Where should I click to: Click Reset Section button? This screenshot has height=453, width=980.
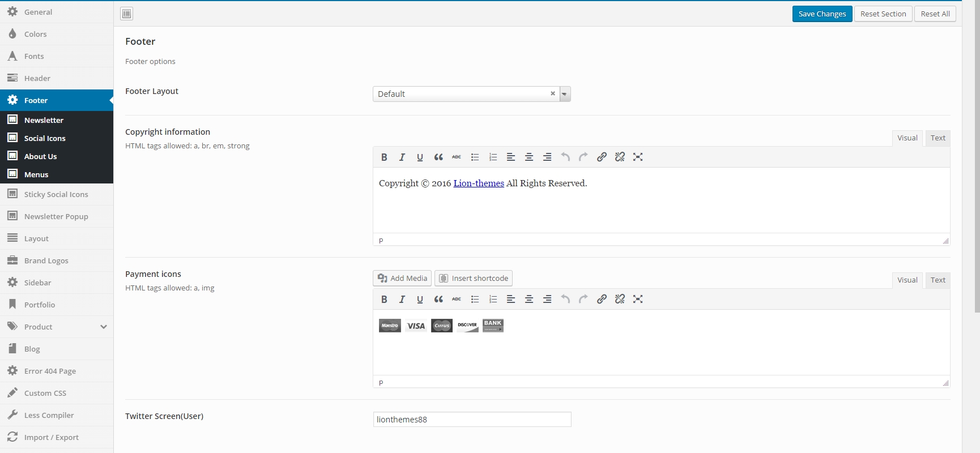[x=883, y=14]
